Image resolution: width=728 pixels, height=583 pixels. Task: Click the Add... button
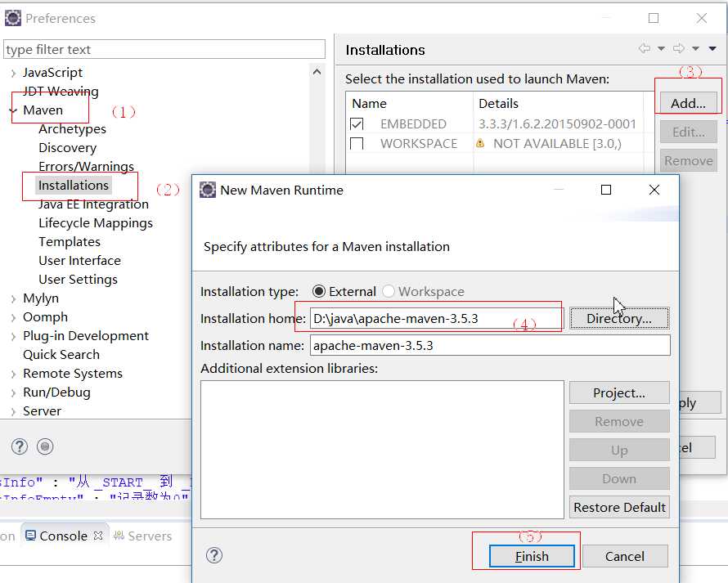click(x=688, y=103)
